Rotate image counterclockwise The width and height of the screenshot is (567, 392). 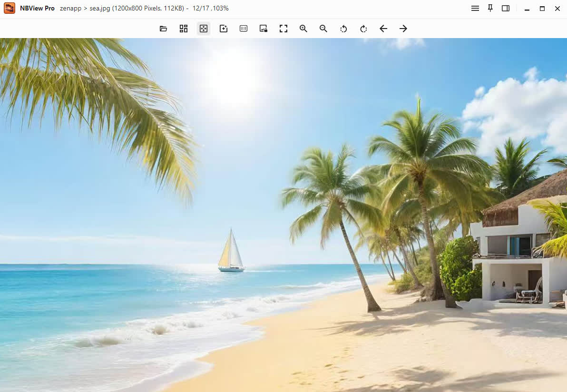point(343,29)
